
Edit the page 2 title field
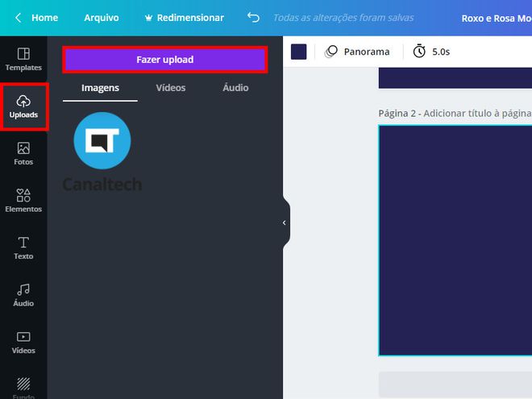click(x=477, y=114)
